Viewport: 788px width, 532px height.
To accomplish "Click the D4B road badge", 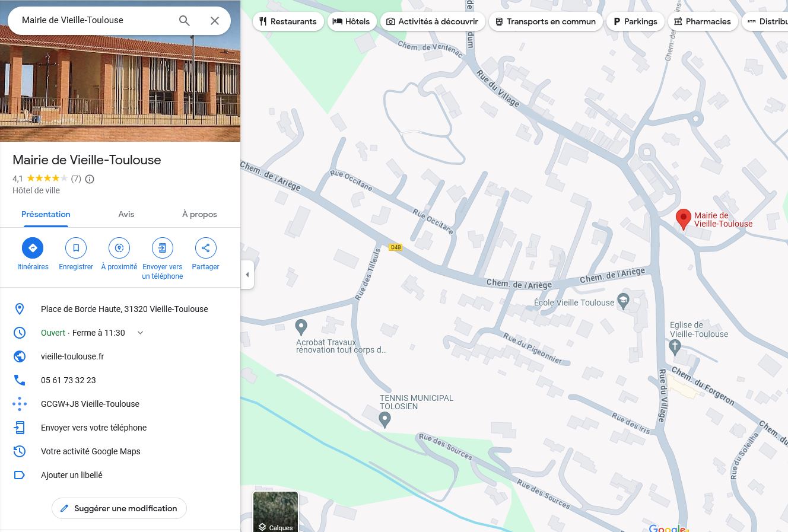I will click(x=395, y=247).
